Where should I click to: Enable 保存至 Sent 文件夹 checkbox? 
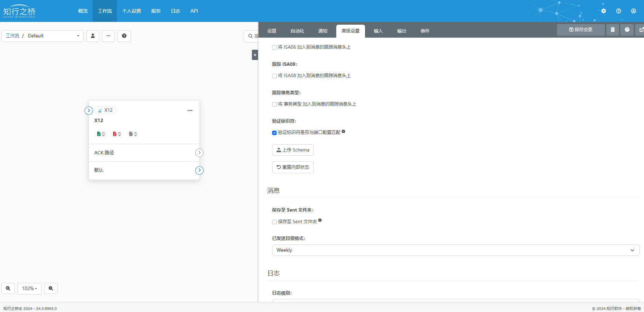pos(274,222)
